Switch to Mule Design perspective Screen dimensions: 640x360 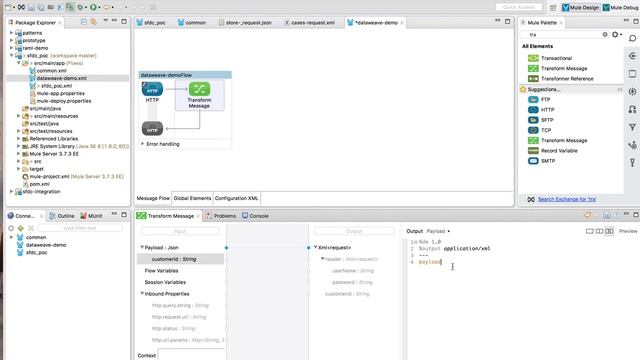pos(580,7)
